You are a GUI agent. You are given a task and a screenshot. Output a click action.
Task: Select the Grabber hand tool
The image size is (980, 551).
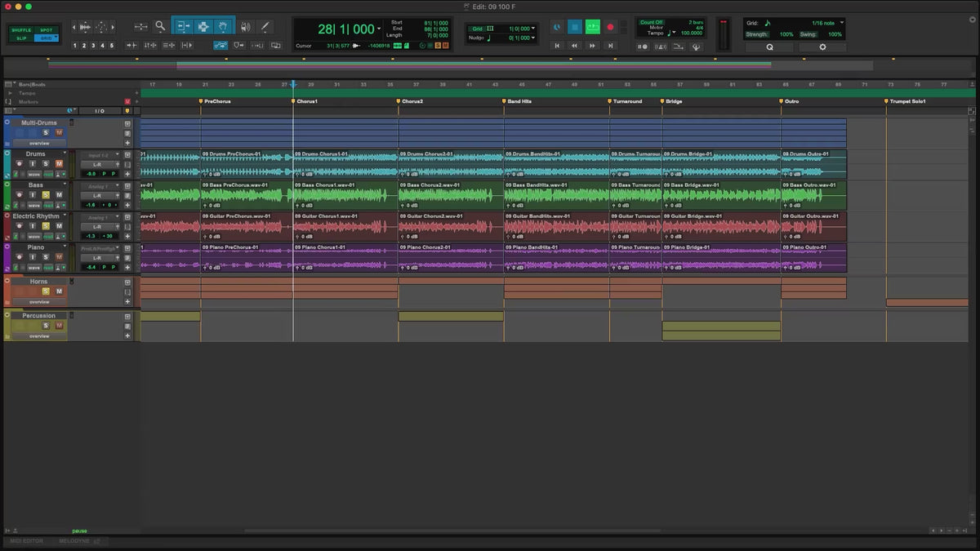coord(225,27)
